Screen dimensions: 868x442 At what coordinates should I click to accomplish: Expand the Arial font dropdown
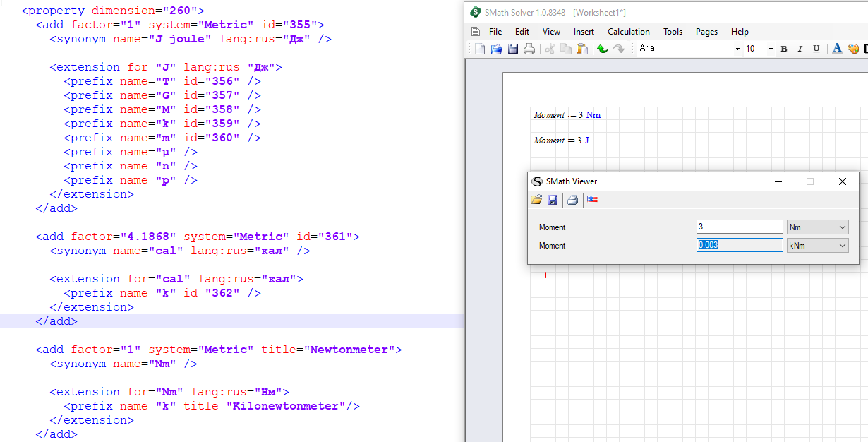pos(737,49)
